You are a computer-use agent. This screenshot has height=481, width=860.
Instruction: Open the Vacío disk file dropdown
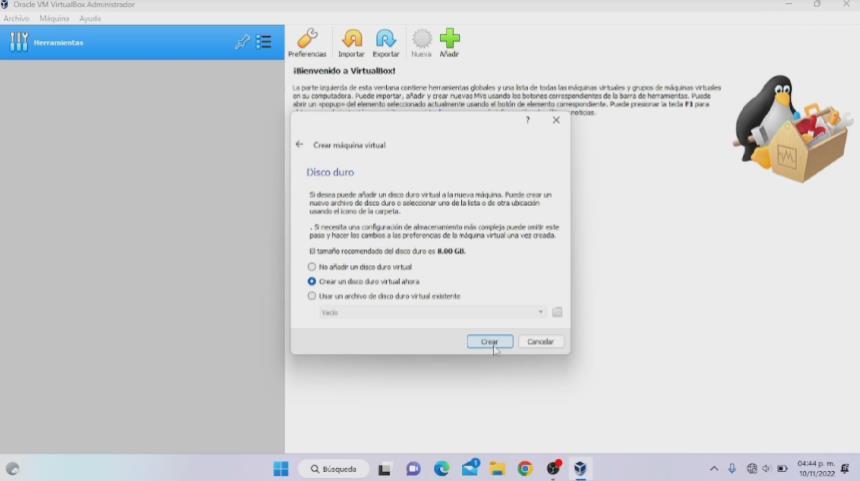pyautogui.click(x=432, y=312)
